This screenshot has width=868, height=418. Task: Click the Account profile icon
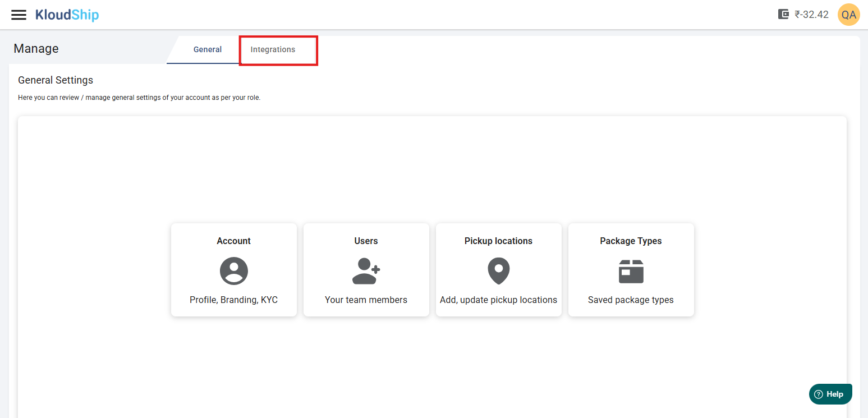(234, 271)
